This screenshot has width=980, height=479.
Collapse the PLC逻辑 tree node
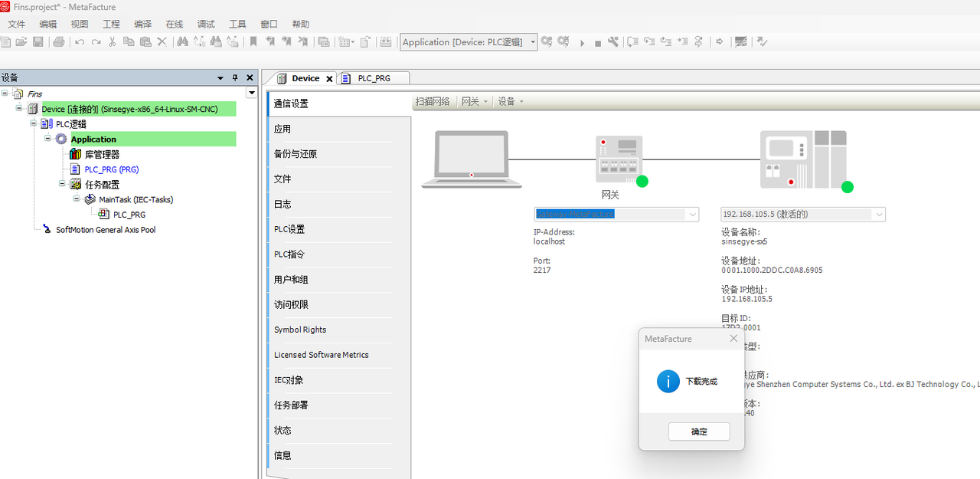tap(33, 123)
